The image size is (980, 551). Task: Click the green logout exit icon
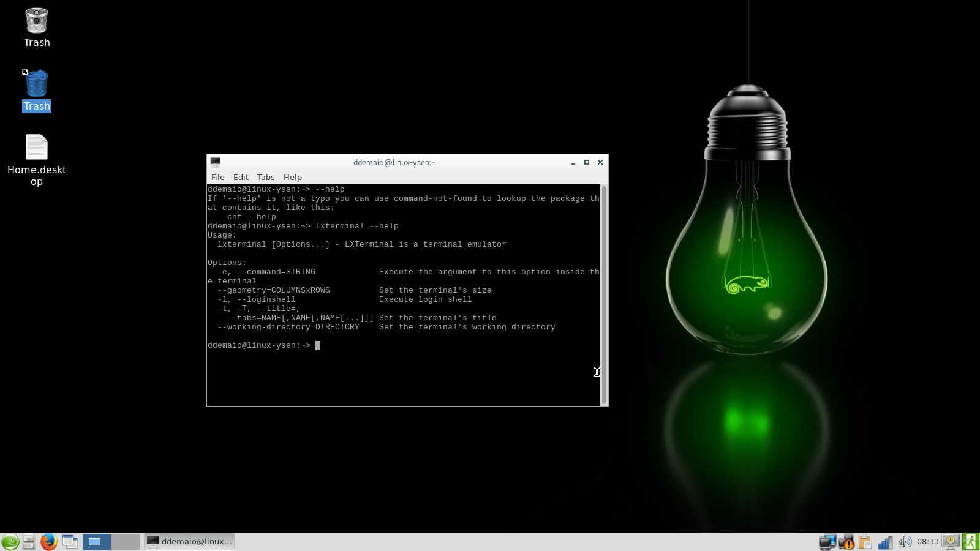(x=970, y=542)
